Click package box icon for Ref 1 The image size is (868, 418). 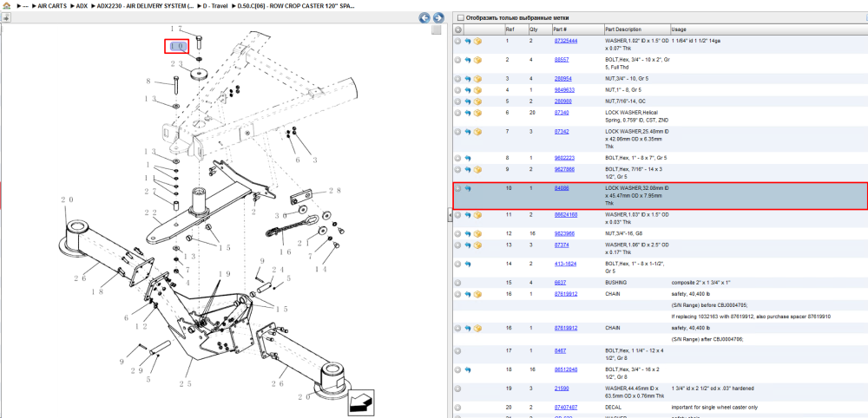tap(477, 41)
